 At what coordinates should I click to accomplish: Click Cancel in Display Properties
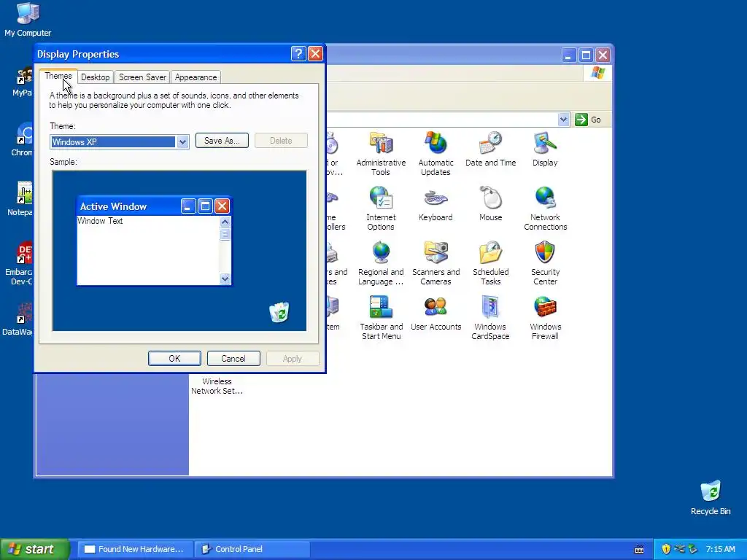[233, 359]
